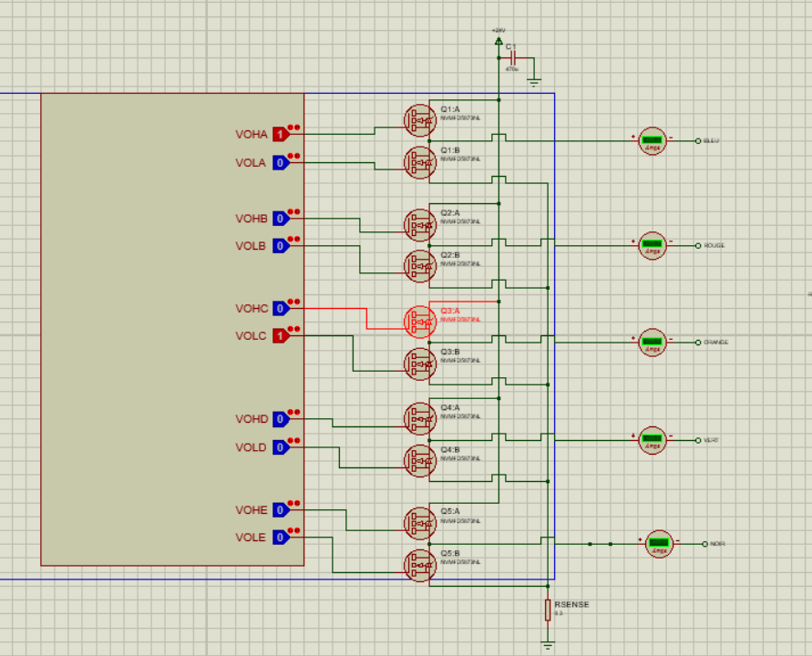This screenshot has width=812, height=656.
Task: Select the Q5:B MOSFET symbol
Action: (x=418, y=567)
